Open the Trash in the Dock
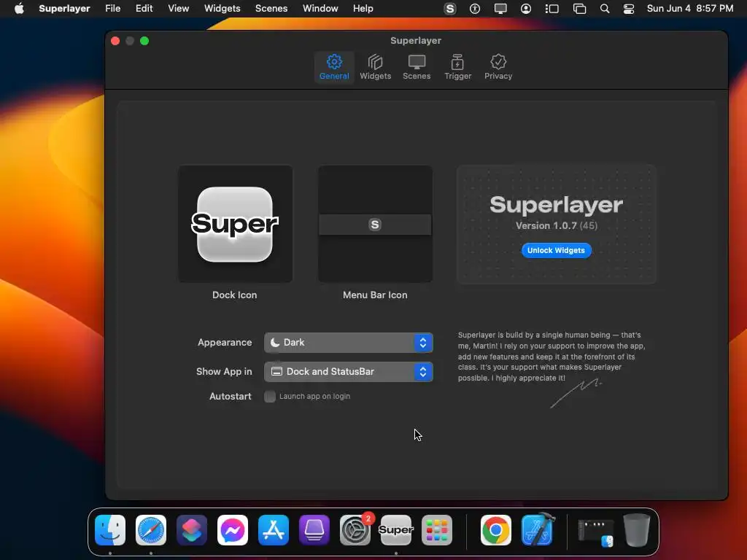This screenshot has height=560, width=747. [x=637, y=530]
